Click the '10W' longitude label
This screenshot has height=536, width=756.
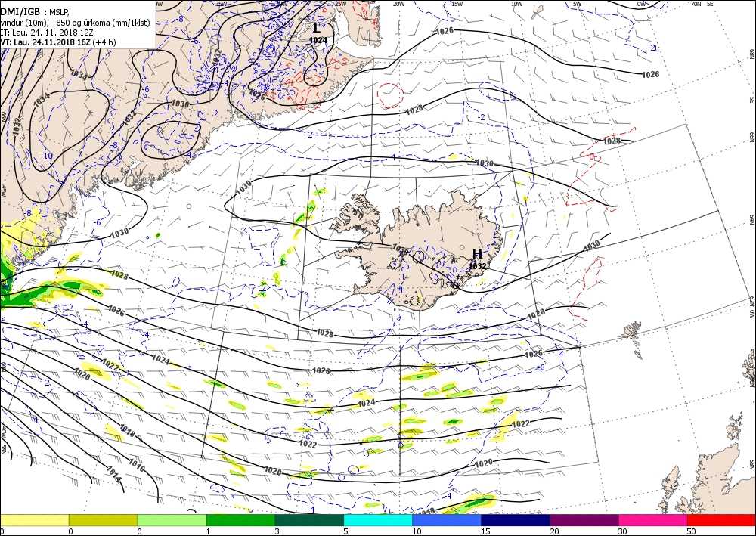[517, 4]
